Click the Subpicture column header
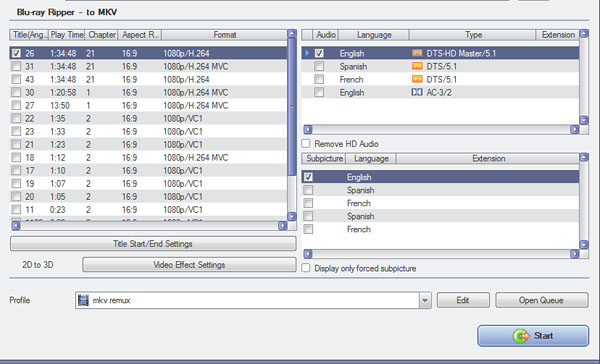The width and height of the screenshot is (600, 364). click(324, 158)
